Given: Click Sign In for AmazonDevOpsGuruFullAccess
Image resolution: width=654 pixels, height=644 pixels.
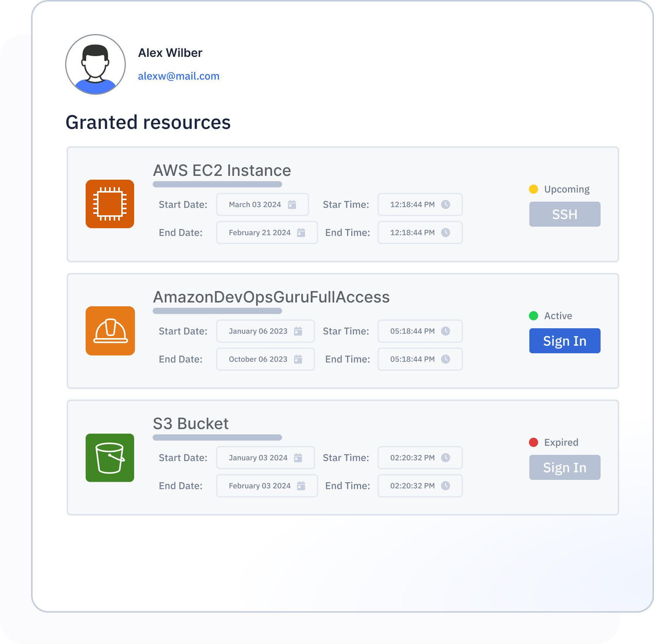Looking at the screenshot, I should [565, 341].
